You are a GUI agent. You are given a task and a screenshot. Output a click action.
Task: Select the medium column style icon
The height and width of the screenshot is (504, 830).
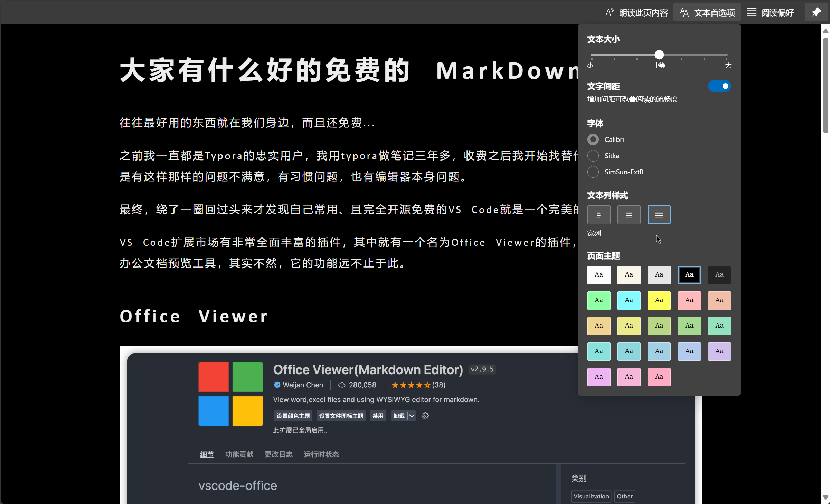(x=629, y=215)
